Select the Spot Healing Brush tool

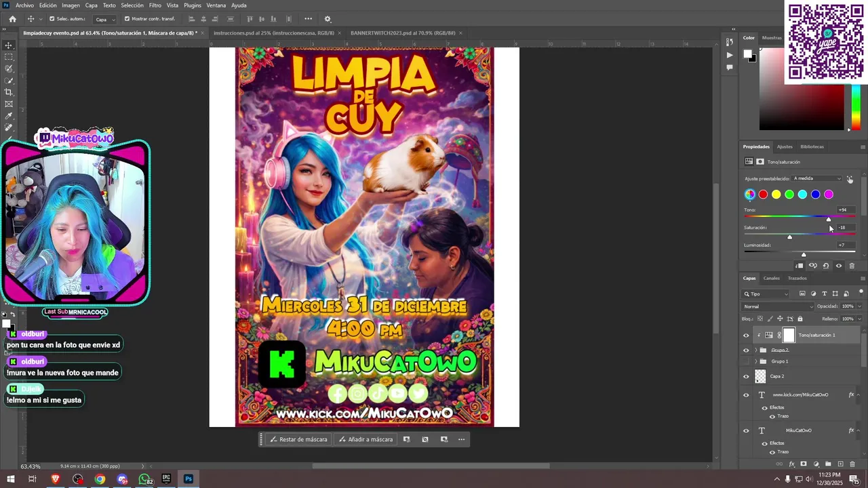point(9,127)
